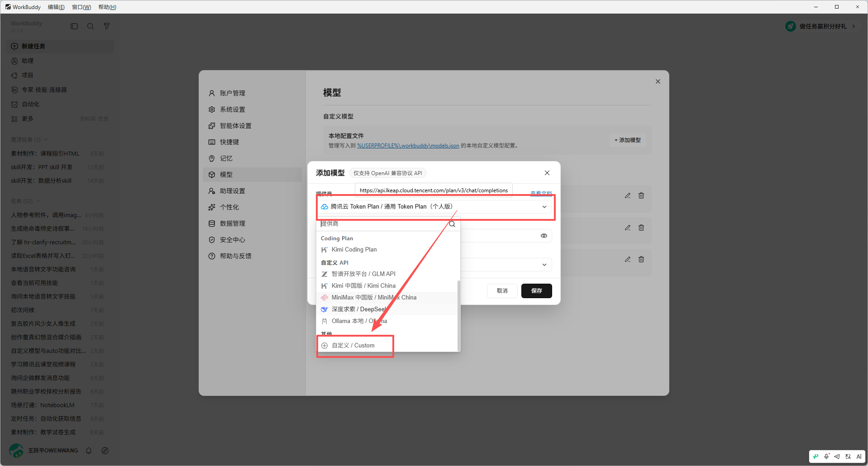Click the search icon in provider search box
Viewport: 868px width, 466px height.
(452, 224)
